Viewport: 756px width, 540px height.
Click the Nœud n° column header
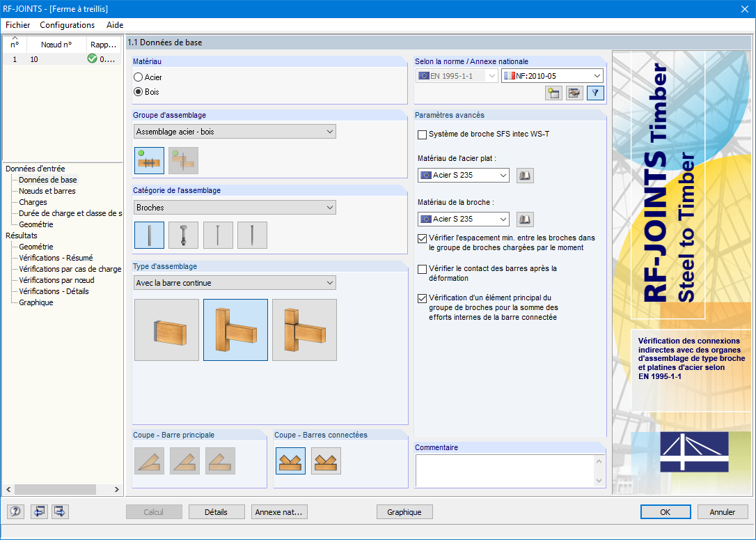click(56, 45)
